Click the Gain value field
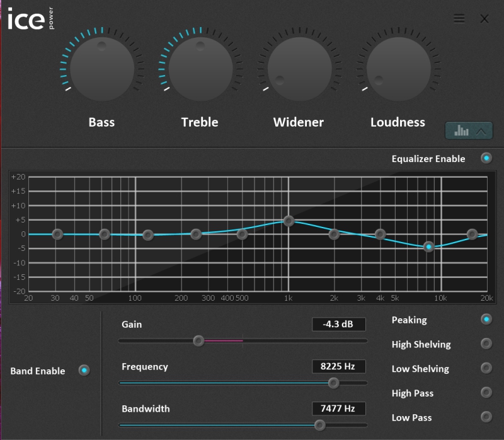Image resolution: width=504 pixels, height=440 pixels. (338, 325)
